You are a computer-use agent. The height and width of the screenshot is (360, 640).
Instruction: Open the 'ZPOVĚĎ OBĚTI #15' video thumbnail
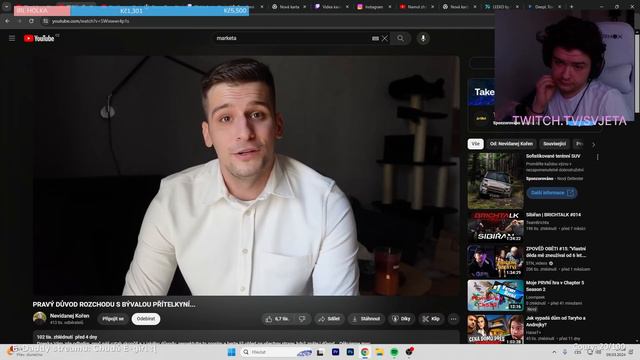tap(496, 261)
